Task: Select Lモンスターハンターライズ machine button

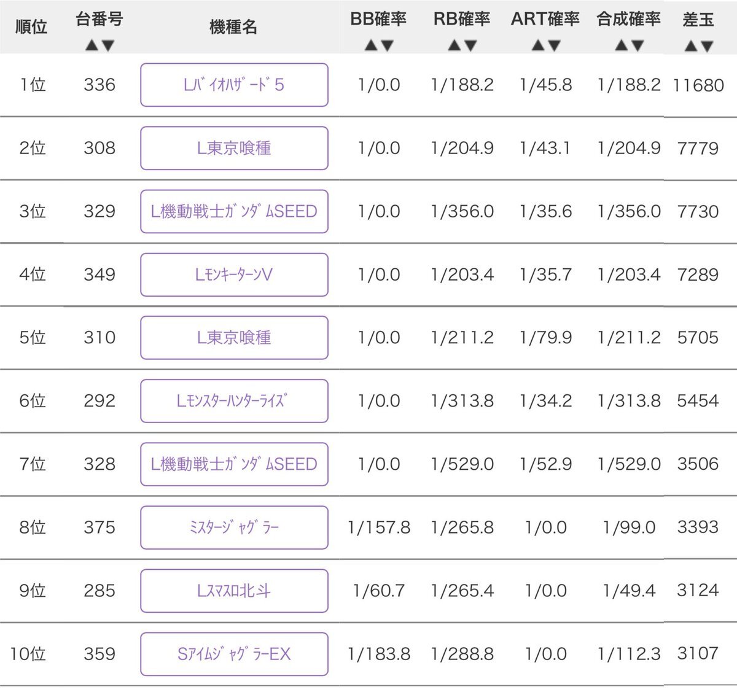Action: (234, 401)
